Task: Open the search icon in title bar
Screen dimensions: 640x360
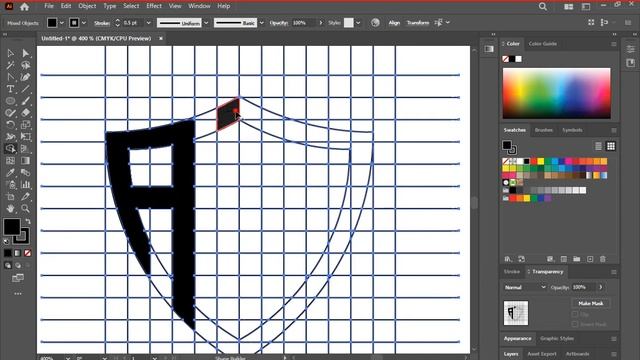Action: point(542,7)
